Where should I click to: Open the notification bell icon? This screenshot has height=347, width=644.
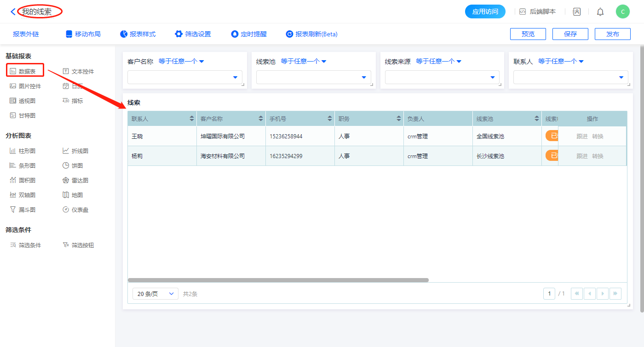coord(600,12)
